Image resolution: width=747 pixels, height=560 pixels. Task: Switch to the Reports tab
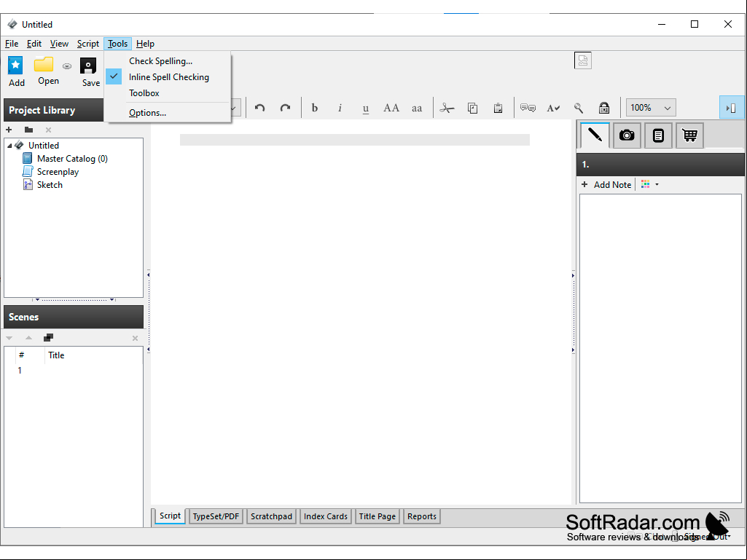[422, 516]
